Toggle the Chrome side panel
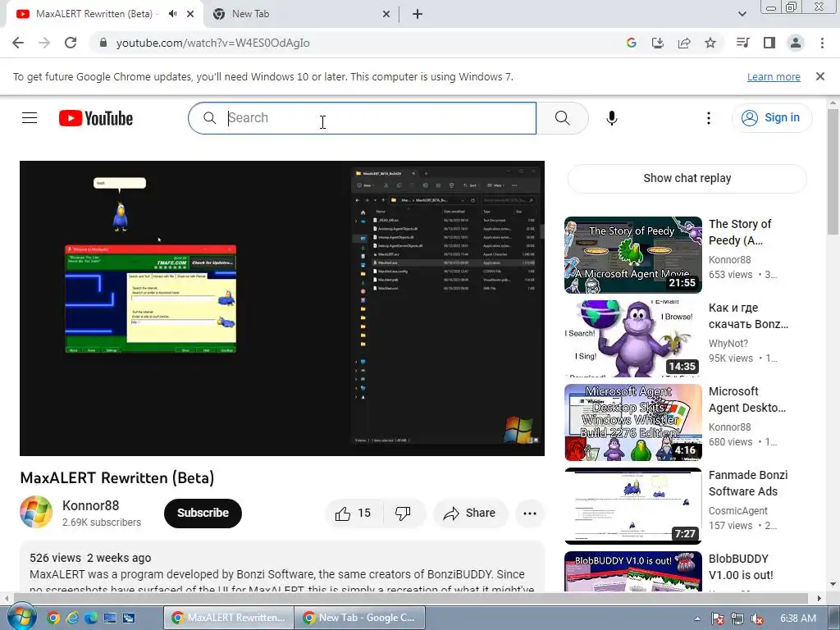The height and width of the screenshot is (630, 840). 769,43
